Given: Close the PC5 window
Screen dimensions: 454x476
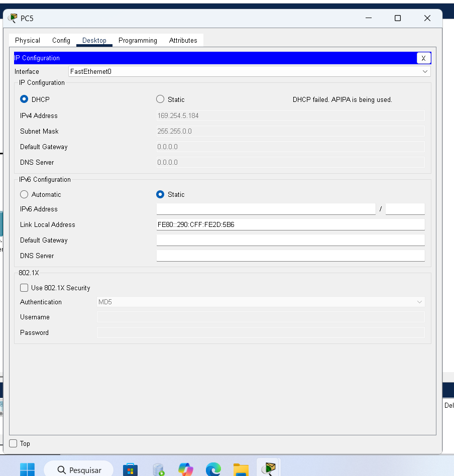Looking at the screenshot, I should (x=427, y=18).
